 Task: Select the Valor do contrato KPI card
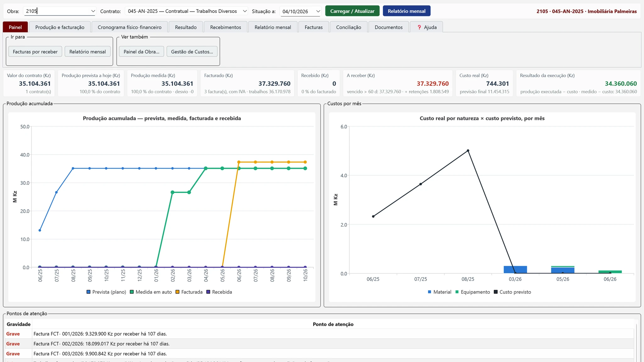click(29, 83)
